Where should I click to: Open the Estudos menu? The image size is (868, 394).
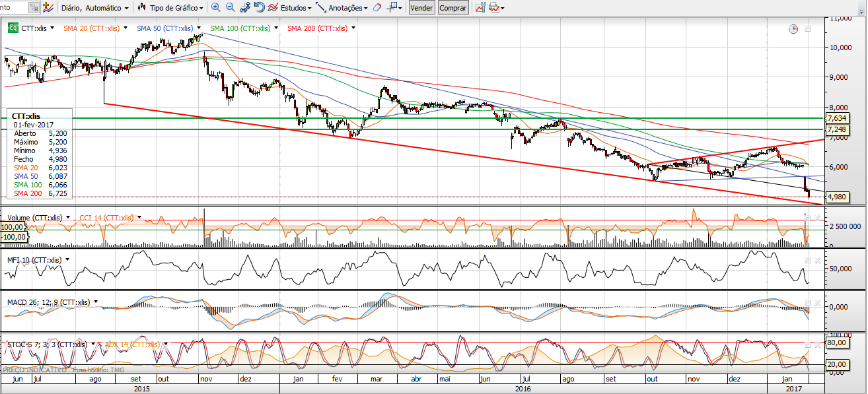coord(292,8)
